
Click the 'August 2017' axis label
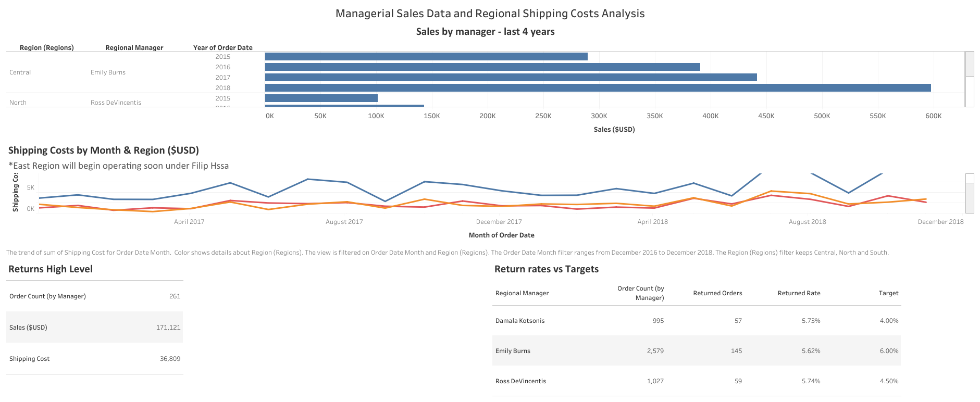coord(344,222)
